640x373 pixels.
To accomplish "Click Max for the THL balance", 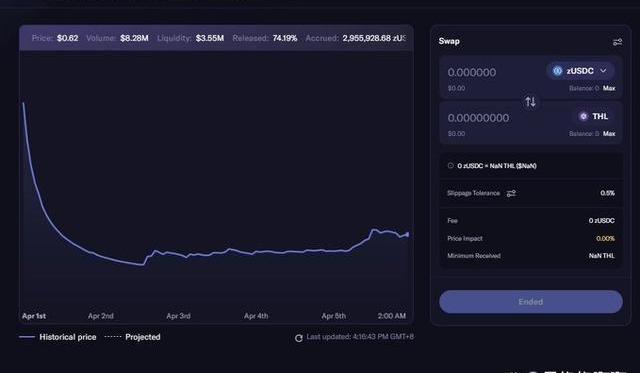I will click(x=609, y=133).
